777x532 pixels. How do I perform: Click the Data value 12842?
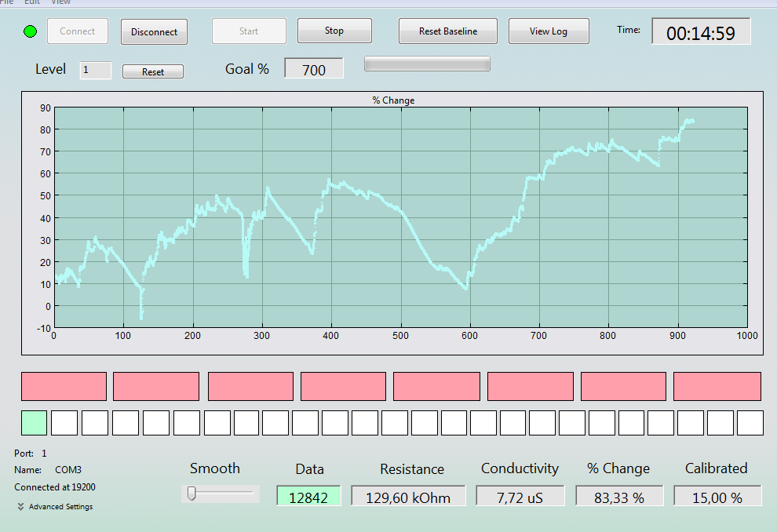point(308,497)
